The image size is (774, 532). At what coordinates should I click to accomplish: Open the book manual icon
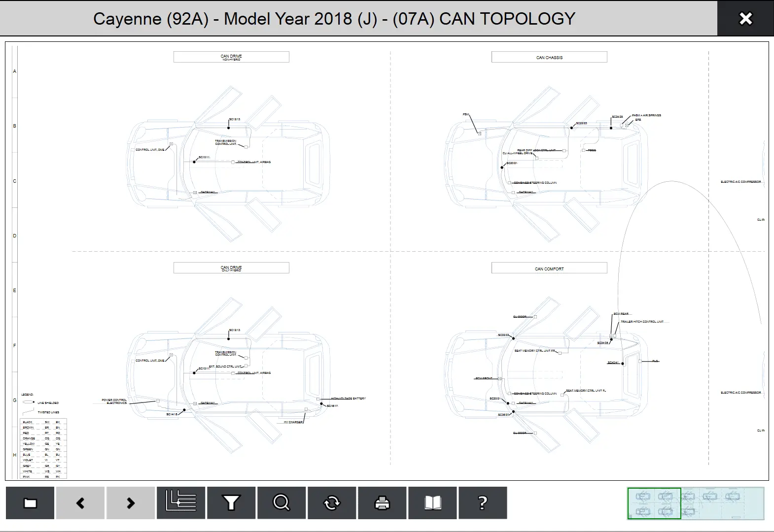(432, 503)
